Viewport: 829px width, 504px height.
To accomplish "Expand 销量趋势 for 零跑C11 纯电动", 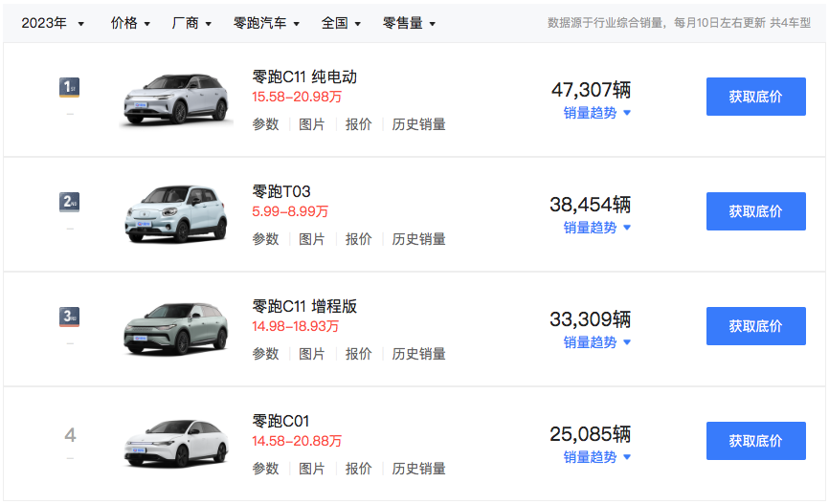I will 596,113.
